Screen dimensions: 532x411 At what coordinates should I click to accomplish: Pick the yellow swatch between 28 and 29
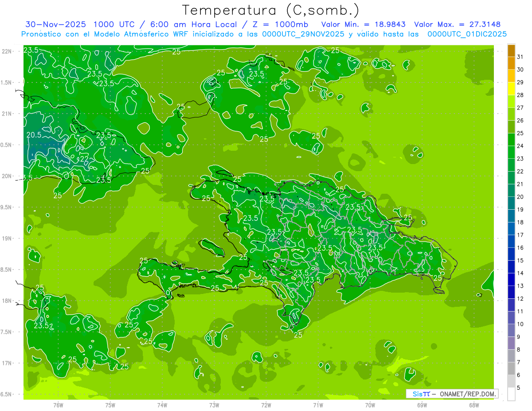click(511, 89)
